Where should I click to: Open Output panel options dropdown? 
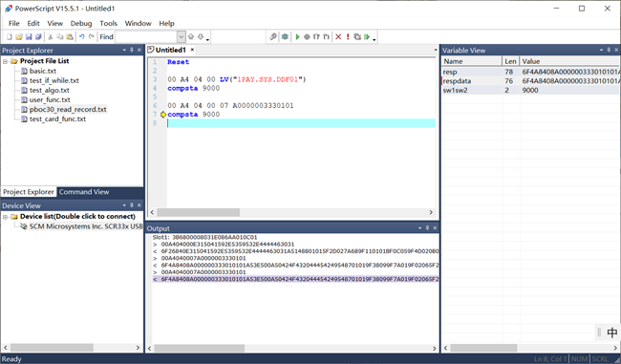coord(419,228)
